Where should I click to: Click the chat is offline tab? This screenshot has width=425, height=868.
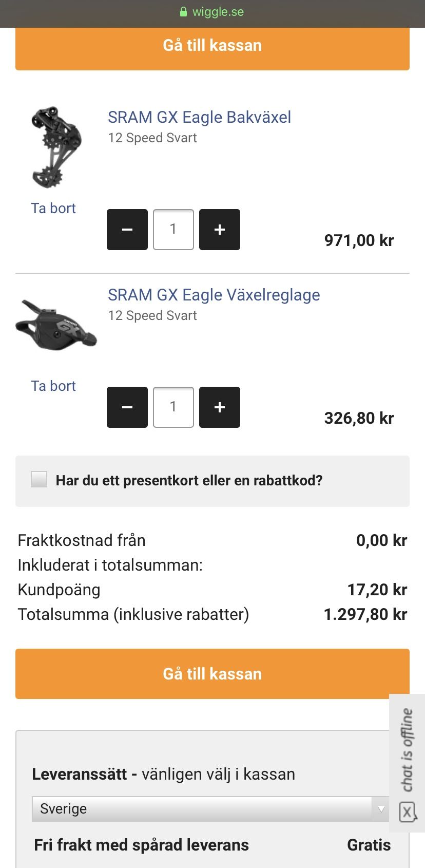click(407, 750)
